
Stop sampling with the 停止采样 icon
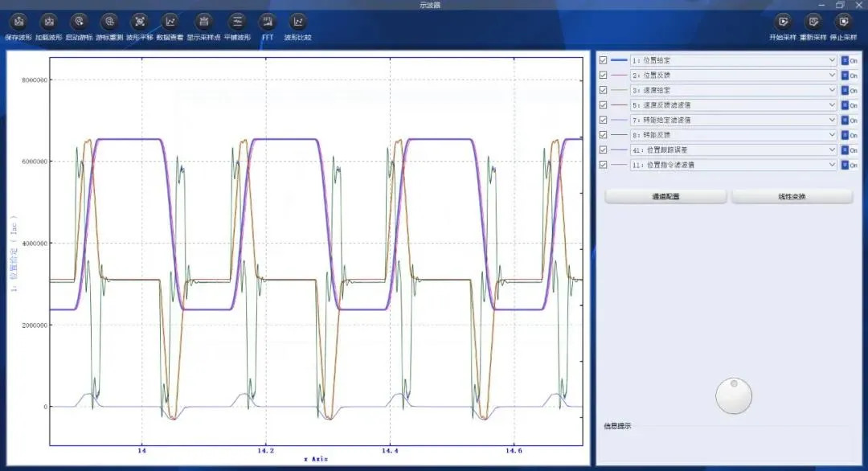[x=842, y=22]
